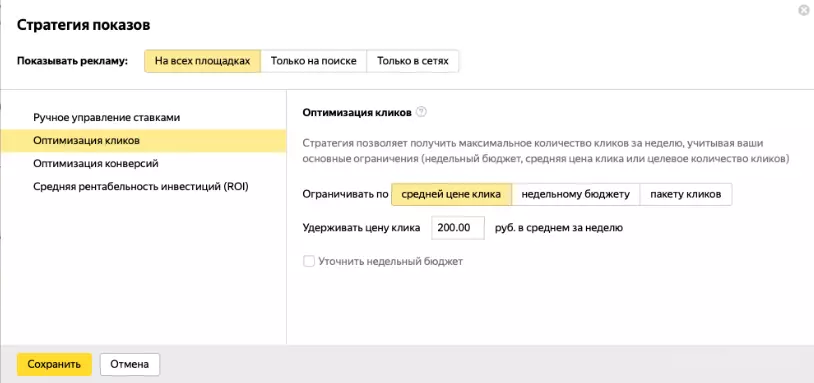The height and width of the screenshot is (383, 814).
Task: Choose Оптимизация кликов strategy in list
Action: (x=143, y=141)
